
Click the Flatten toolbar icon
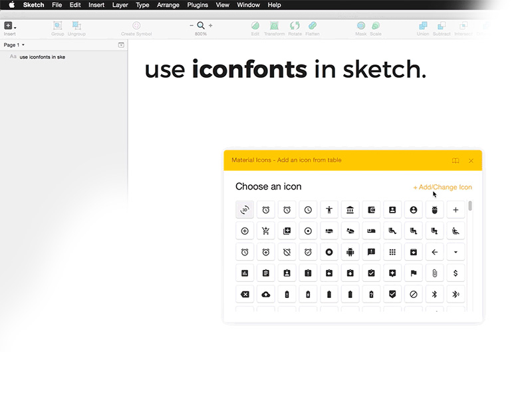pos(313,29)
